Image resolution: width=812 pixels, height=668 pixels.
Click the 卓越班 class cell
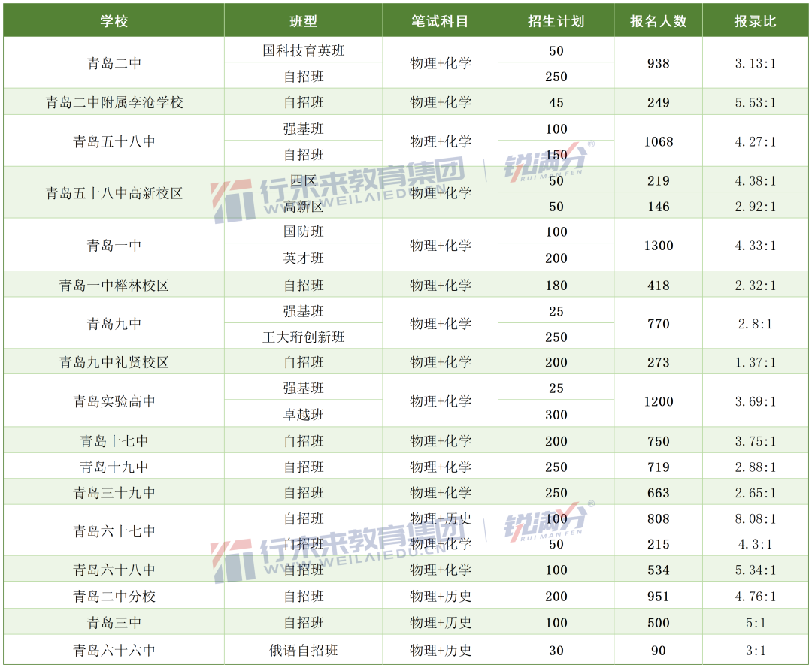click(304, 415)
